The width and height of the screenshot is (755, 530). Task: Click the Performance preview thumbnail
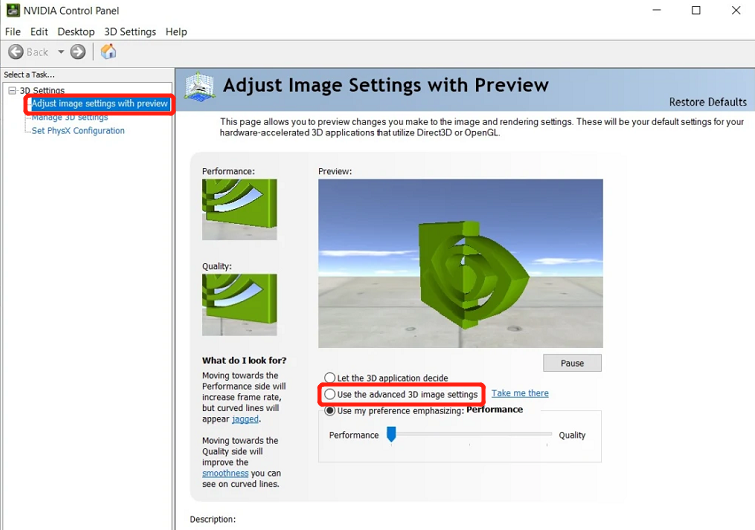tap(239, 209)
